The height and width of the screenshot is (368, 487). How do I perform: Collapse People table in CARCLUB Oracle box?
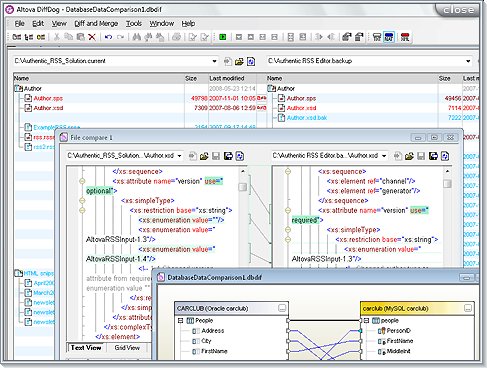coord(180,321)
